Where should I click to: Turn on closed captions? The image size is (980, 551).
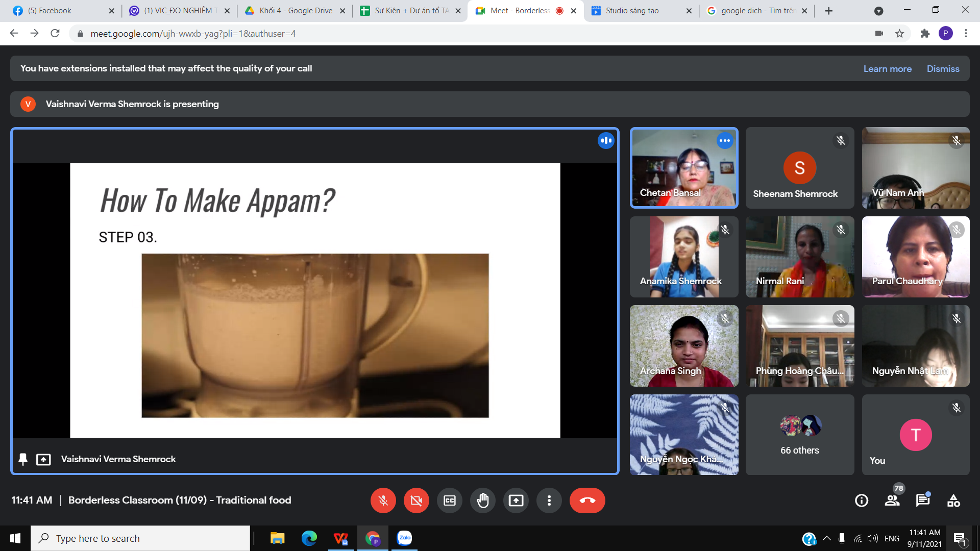pos(450,500)
